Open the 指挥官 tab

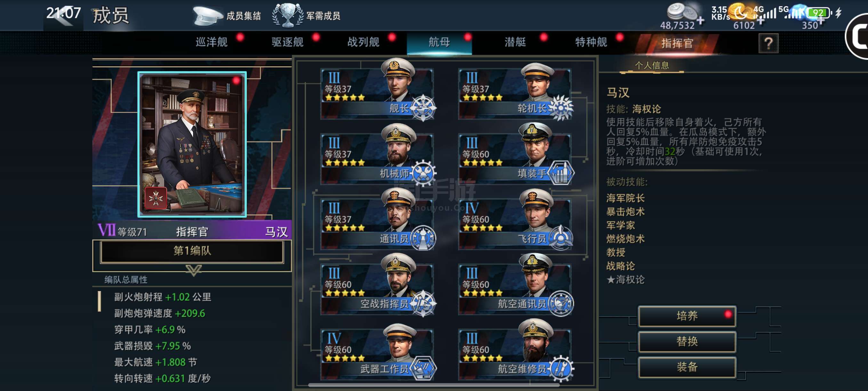[x=677, y=43]
